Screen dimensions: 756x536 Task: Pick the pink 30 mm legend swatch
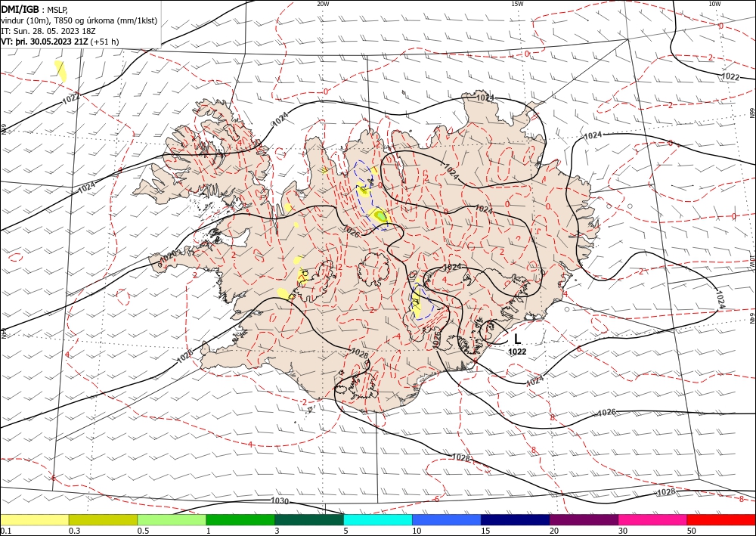point(653,519)
